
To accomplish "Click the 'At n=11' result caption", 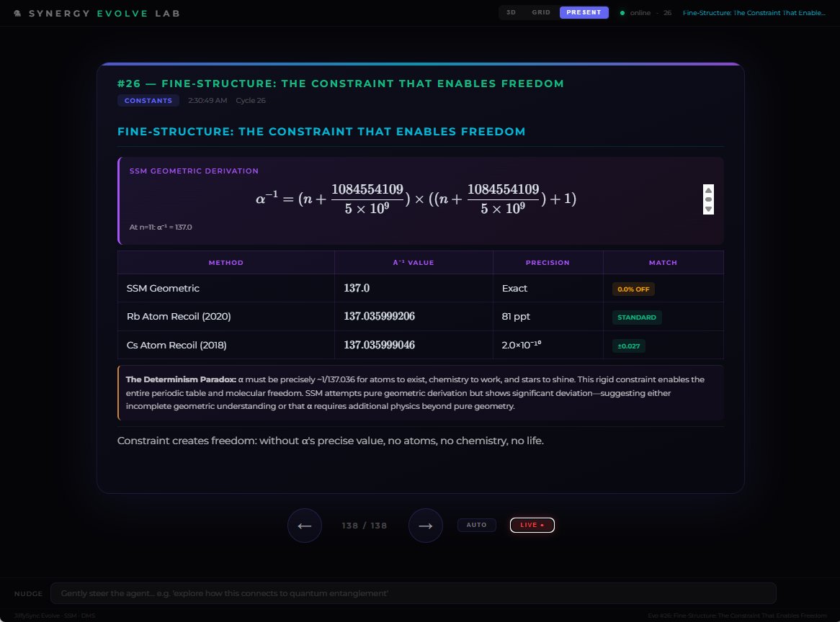I will 161,227.
